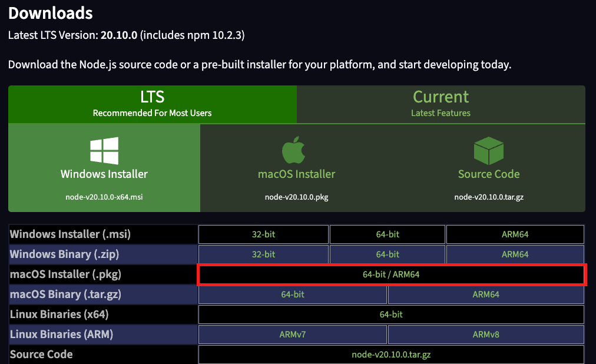Select 64-bit for Windows Binary (.zip)
This screenshot has height=364, width=596.
pos(388,254)
